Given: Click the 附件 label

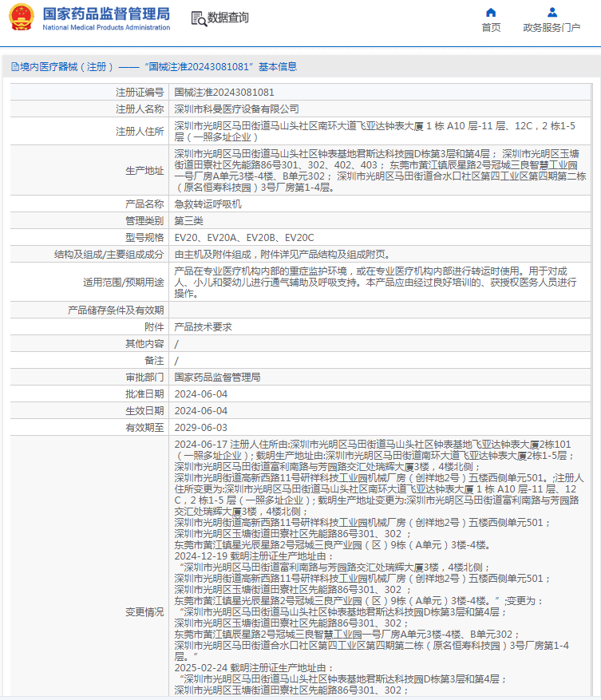Looking at the screenshot, I should click(154, 327).
